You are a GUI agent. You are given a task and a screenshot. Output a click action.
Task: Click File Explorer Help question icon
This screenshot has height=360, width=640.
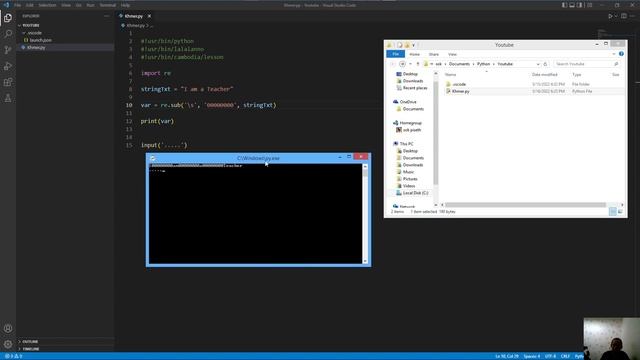pos(621,54)
